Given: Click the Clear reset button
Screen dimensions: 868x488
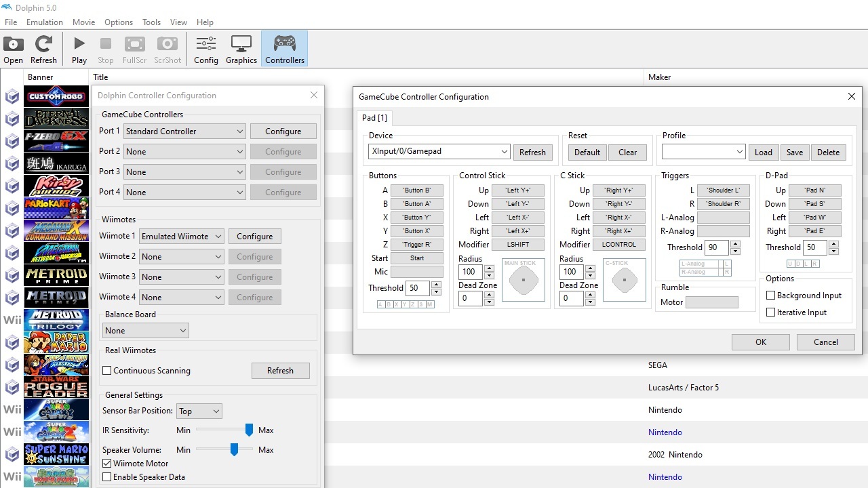Looking at the screenshot, I should click(x=628, y=152).
